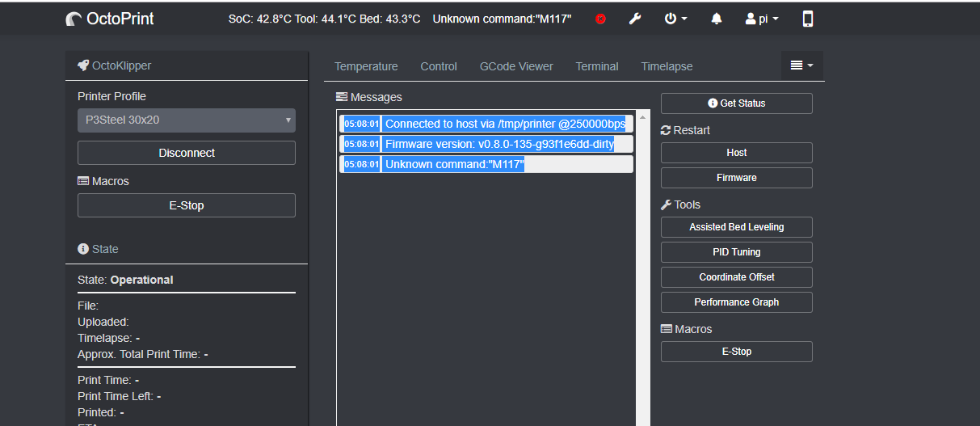Click the OctoKlipper rocket icon
This screenshot has width=980, height=426.
pyautogui.click(x=83, y=65)
